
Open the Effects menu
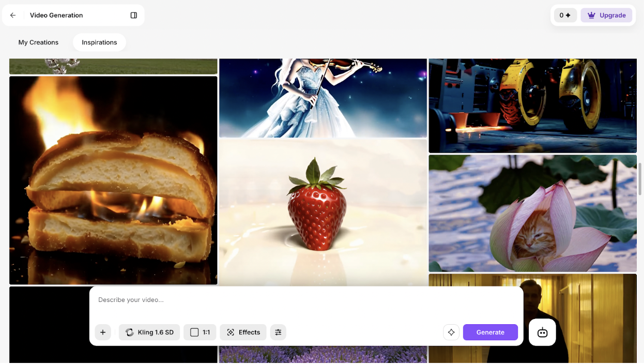tap(243, 332)
